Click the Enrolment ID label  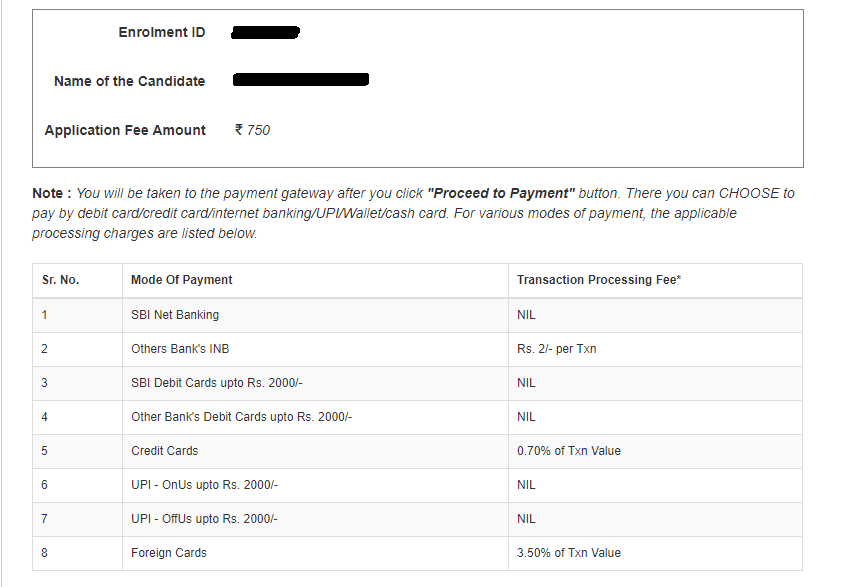161,32
